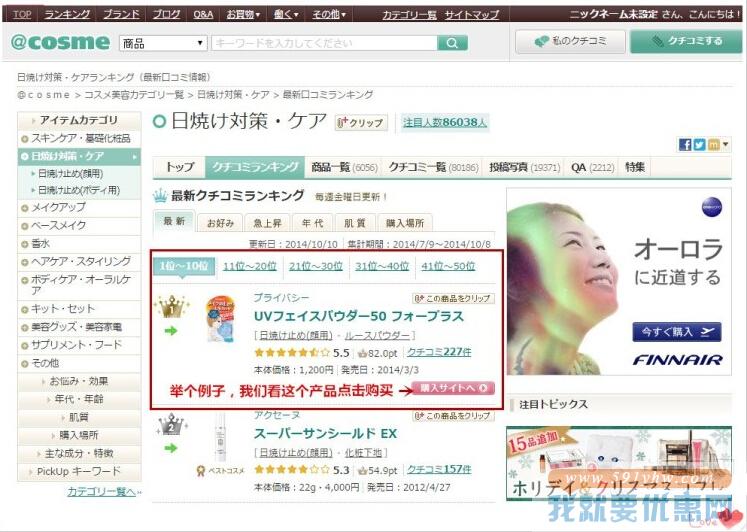Expand 年代・年齢 in sidebar

tap(79, 399)
